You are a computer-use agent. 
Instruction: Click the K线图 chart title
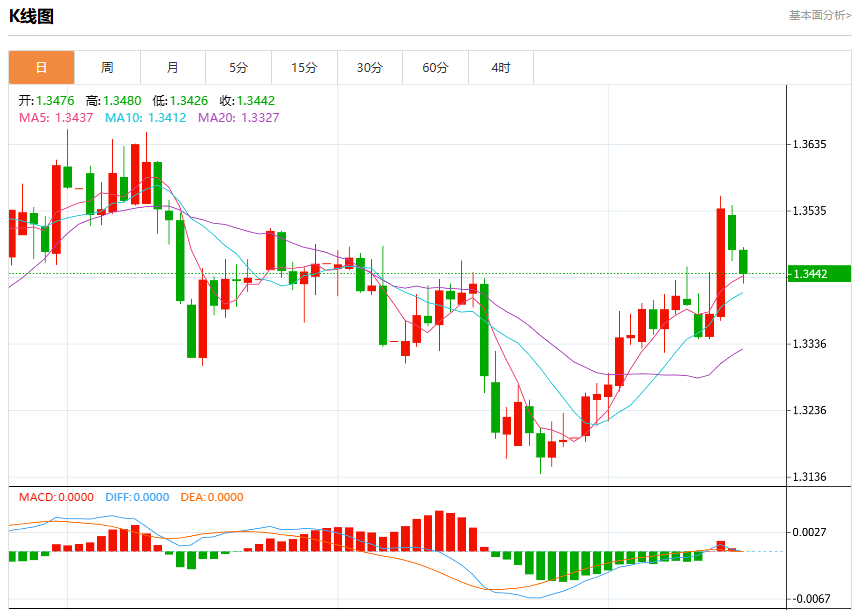pos(31,16)
